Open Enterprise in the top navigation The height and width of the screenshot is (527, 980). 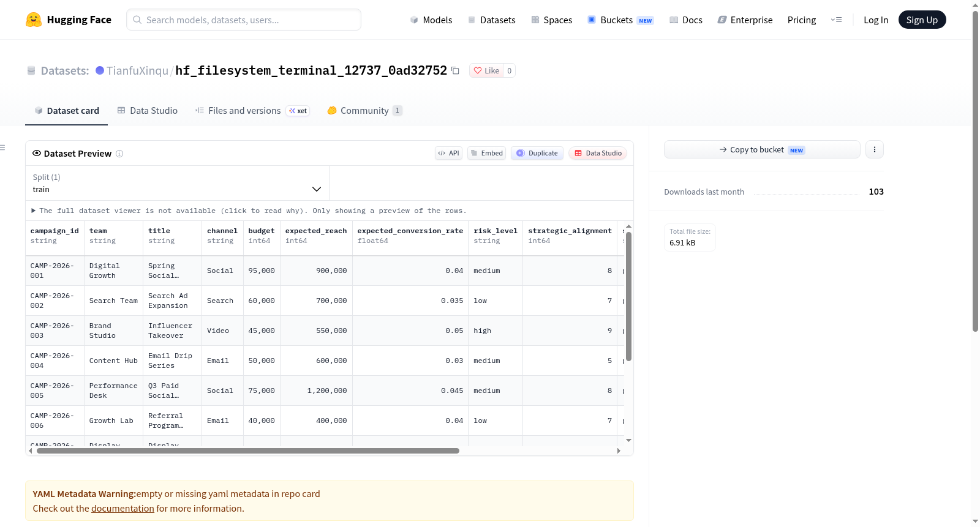pos(745,20)
